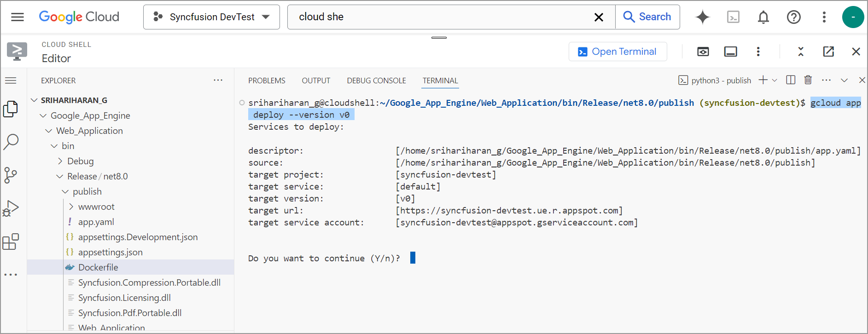Switch to the DEBUG CONSOLE tab
868x334 pixels.
(376, 81)
